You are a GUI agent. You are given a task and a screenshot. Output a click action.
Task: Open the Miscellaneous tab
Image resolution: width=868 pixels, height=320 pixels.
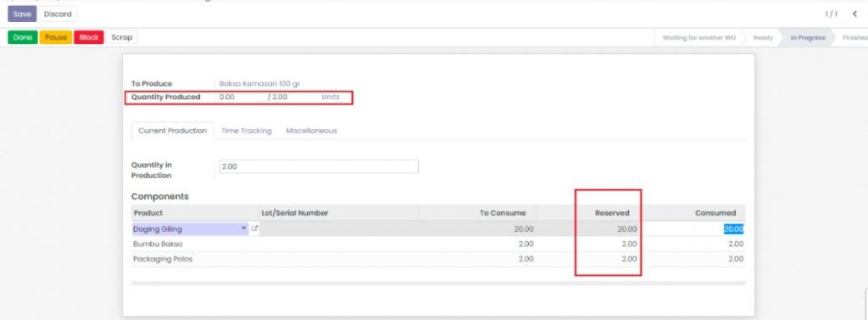pyautogui.click(x=312, y=131)
